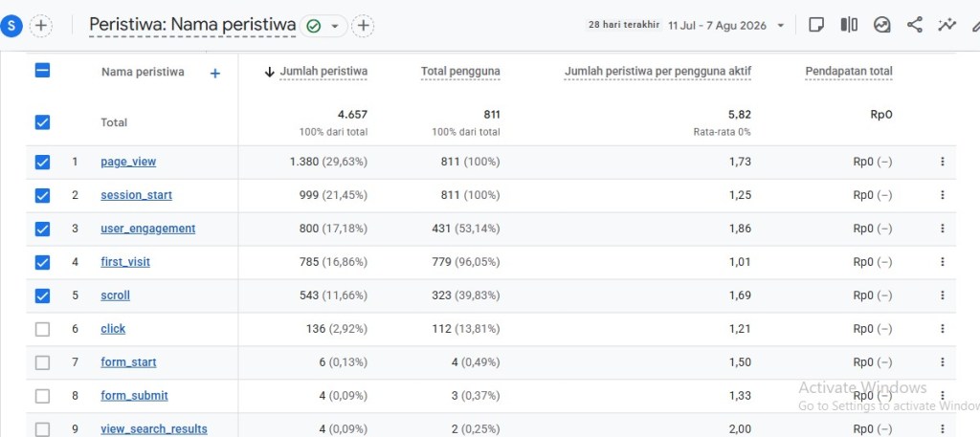Image resolution: width=980 pixels, height=437 pixels.
Task: Sort by Pendapatan total column header
Action: click(x=849, y=72)
